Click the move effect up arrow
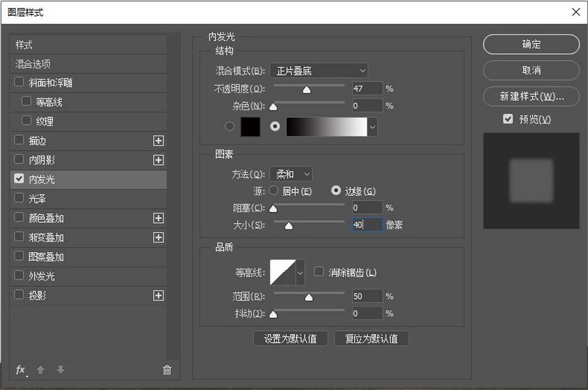 tap(40, 370)
